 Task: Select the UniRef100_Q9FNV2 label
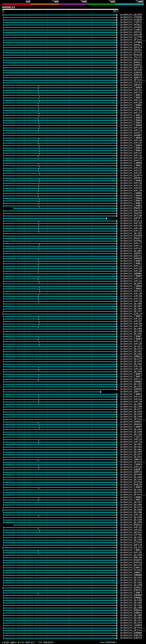[x=131, y=85]
